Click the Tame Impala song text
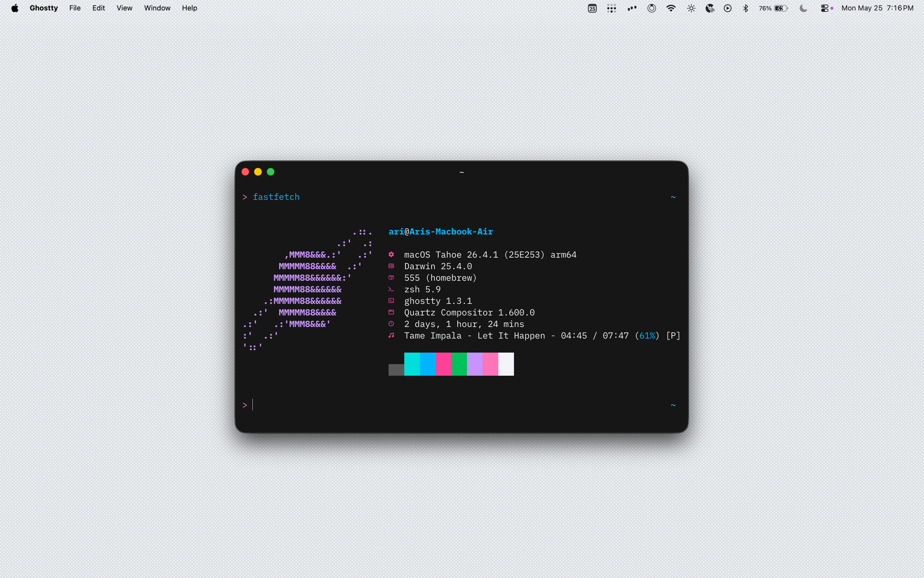924x578 pixels. 542,336
